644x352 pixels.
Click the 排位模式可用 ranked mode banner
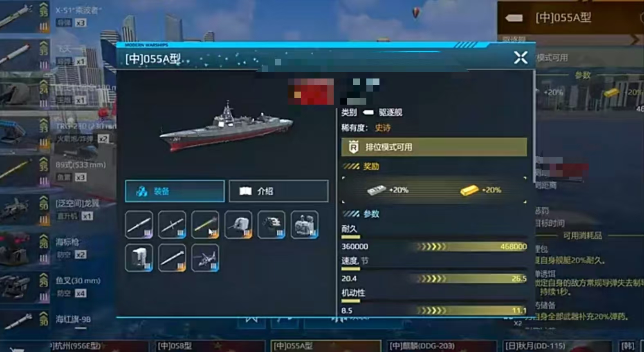tap(434, 147)
